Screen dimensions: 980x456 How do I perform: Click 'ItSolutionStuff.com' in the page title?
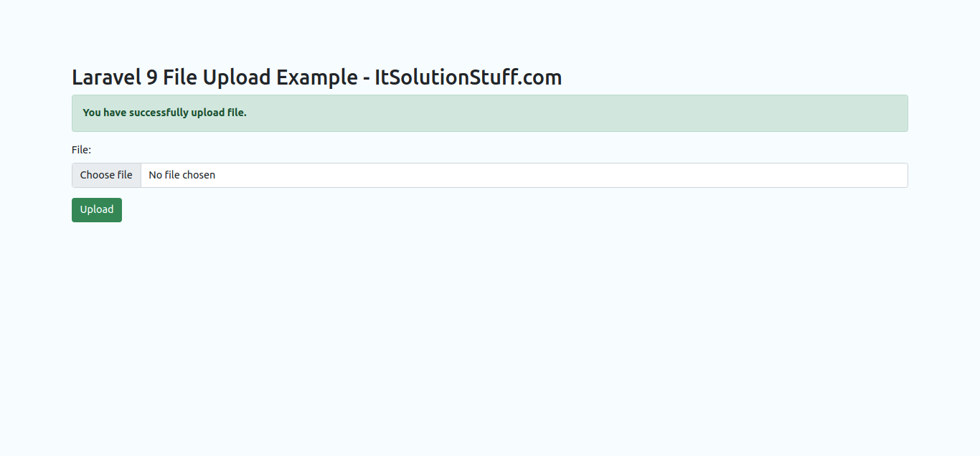468,77
